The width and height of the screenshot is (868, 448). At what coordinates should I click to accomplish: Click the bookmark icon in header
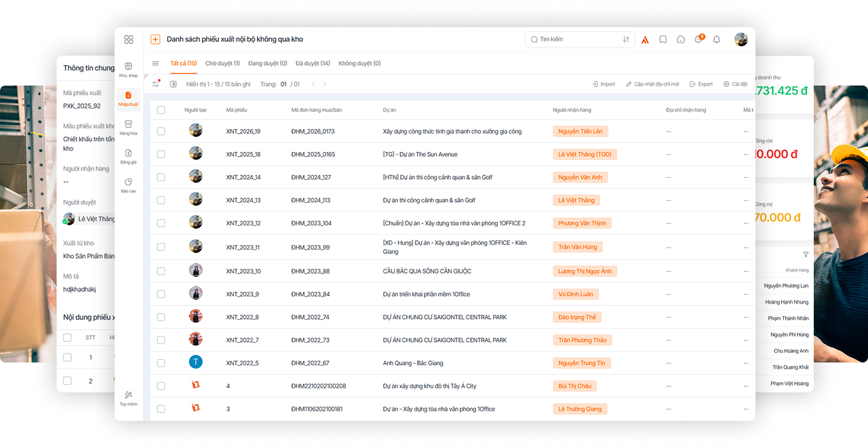tap(663, 39)
